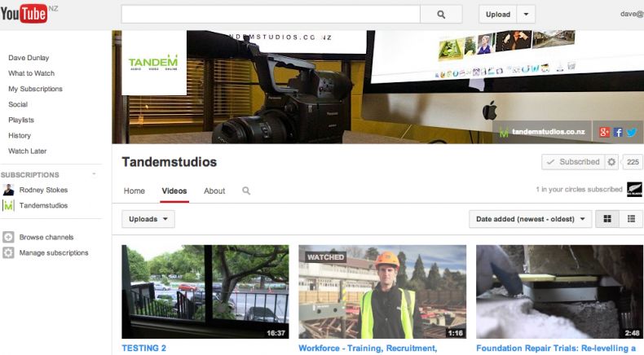Open the TESTING 2 video thumbnail
This screenshot has width=644, height=355.
coord(205,291)
